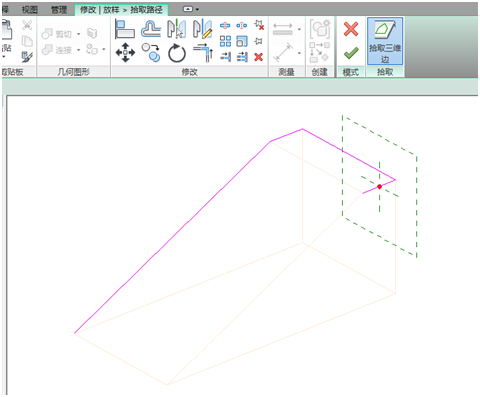Select the magenta path line in the 3D view
Viewport: 480px width, 397px height.
pyautogui.click(x=172, y=237)
